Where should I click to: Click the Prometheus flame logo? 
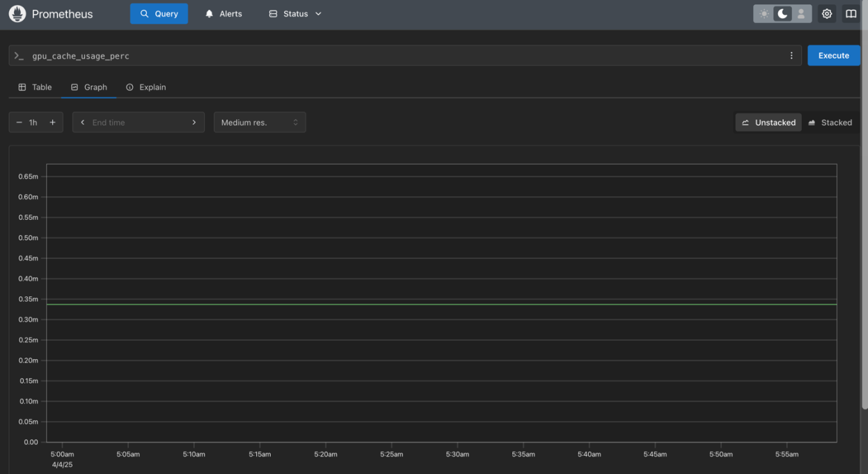click(x=17, y=14)
